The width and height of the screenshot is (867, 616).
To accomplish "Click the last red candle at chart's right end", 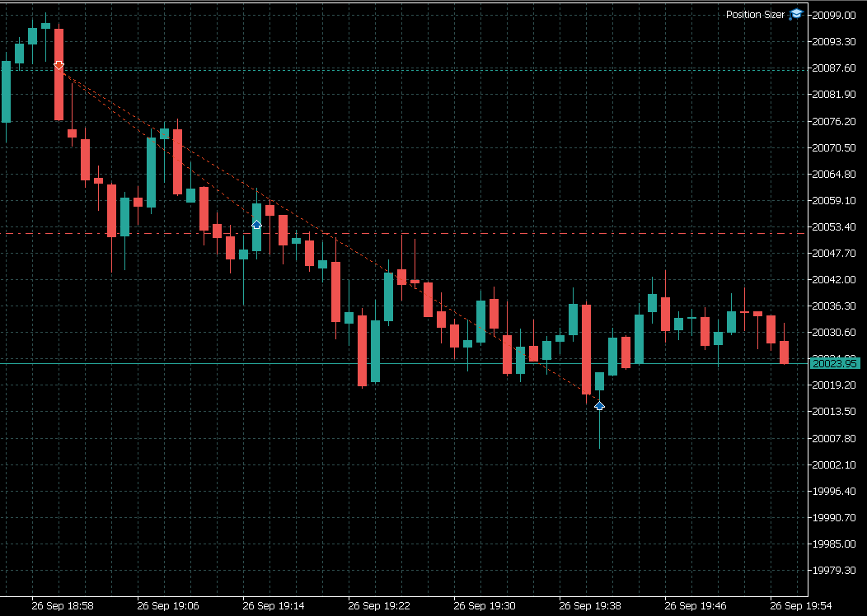I will click(x=784, y=352).
